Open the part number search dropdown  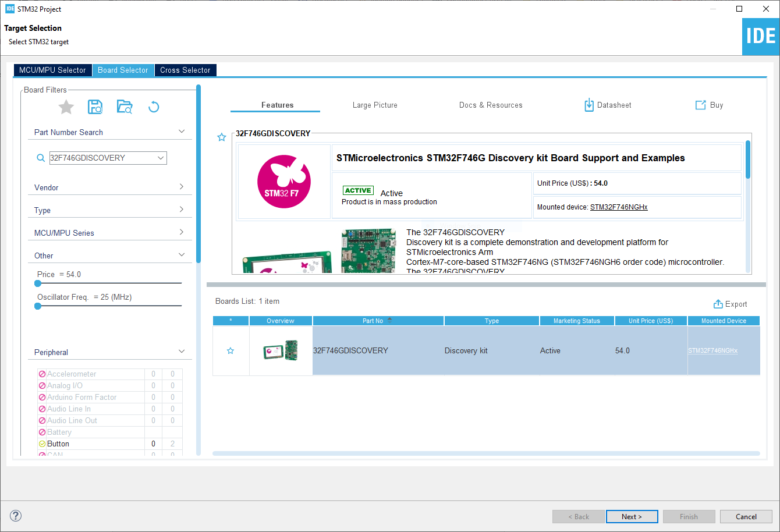pos(161,158)
